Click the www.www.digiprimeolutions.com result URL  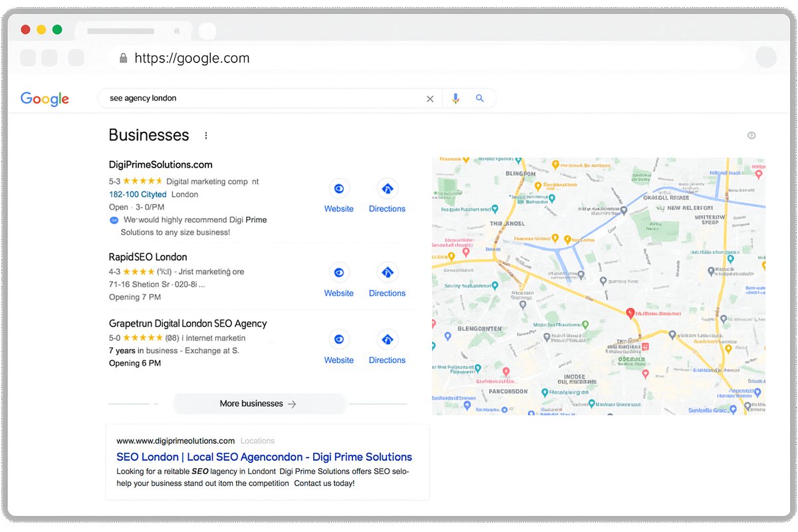click(x=176, y=441)
